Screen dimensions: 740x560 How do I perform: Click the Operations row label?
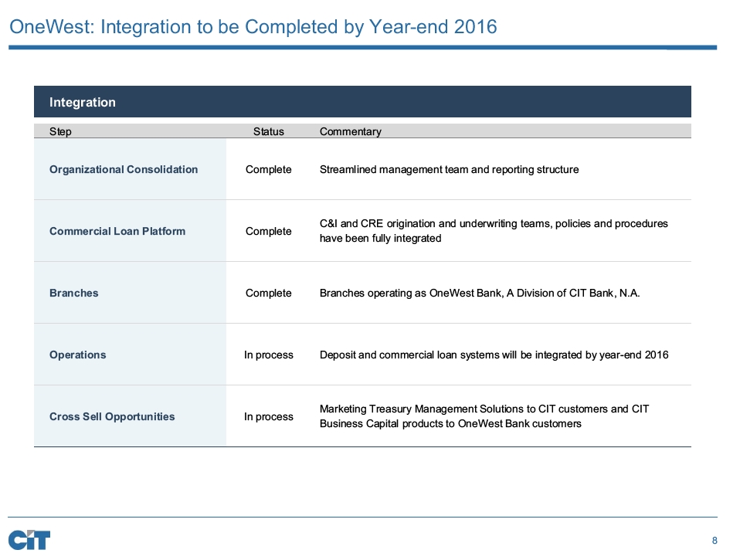coord(78,355)
